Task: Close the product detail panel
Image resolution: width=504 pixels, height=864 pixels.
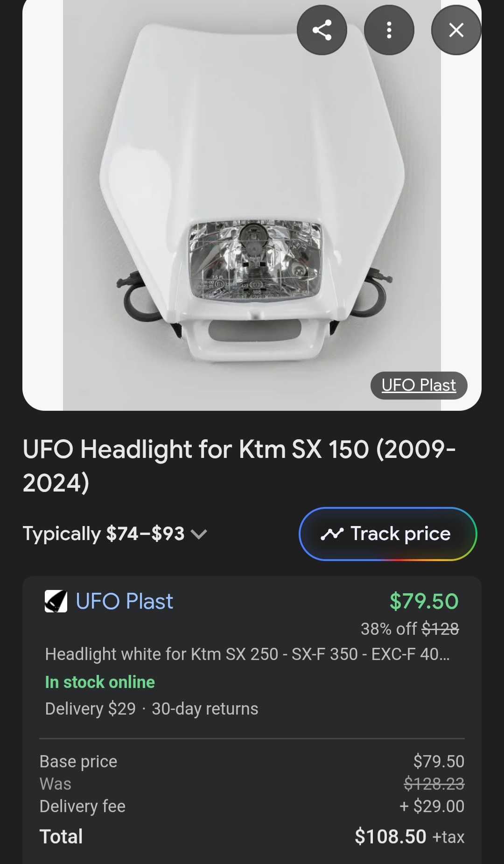Action: (456, 30)
